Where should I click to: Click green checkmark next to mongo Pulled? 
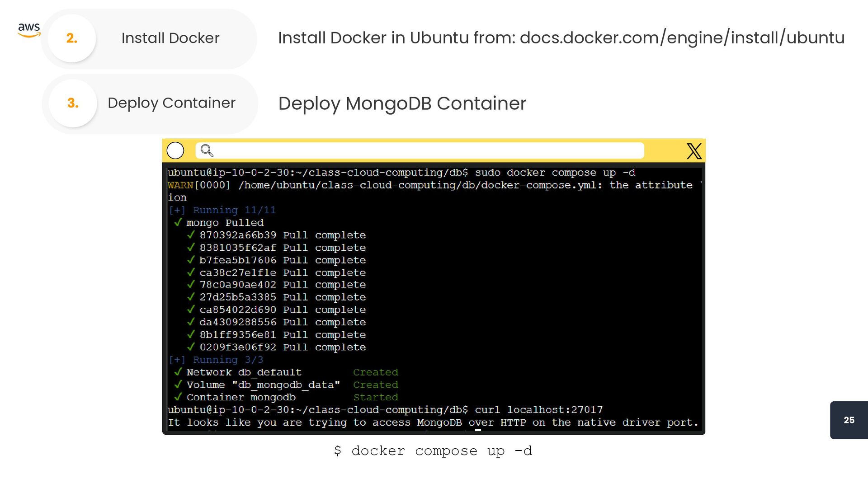(x=178, y=222)
